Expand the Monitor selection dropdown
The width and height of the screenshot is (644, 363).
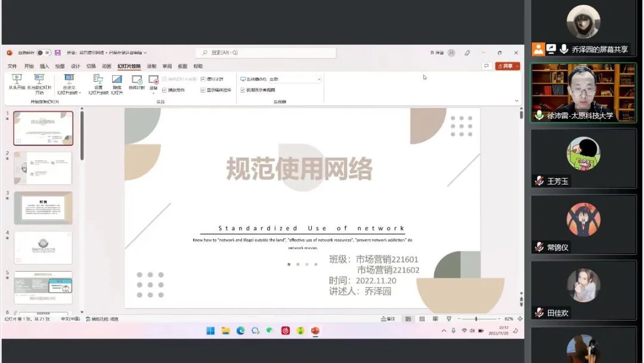point(319,79)
